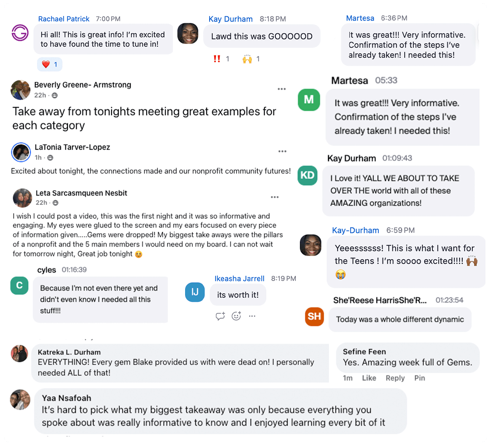
Task: Click the green M avatar beside Martesa
Action: pyautogui.click(x=309, y=100)
